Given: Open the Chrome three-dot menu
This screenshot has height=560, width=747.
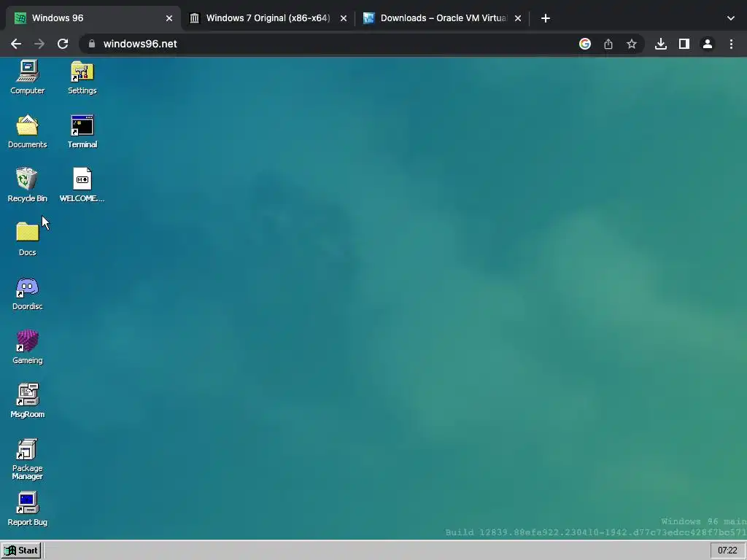Looking at the screenshot, I should tap(731, 44).
